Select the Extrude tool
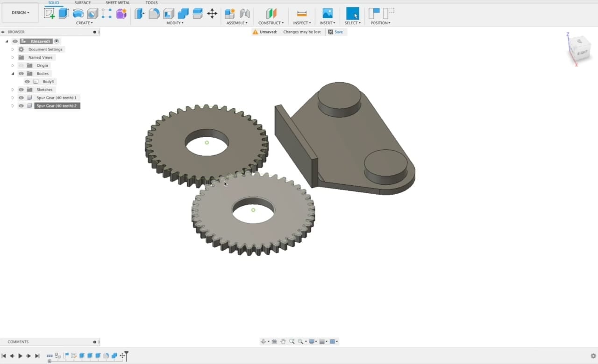 coord(64,14)
